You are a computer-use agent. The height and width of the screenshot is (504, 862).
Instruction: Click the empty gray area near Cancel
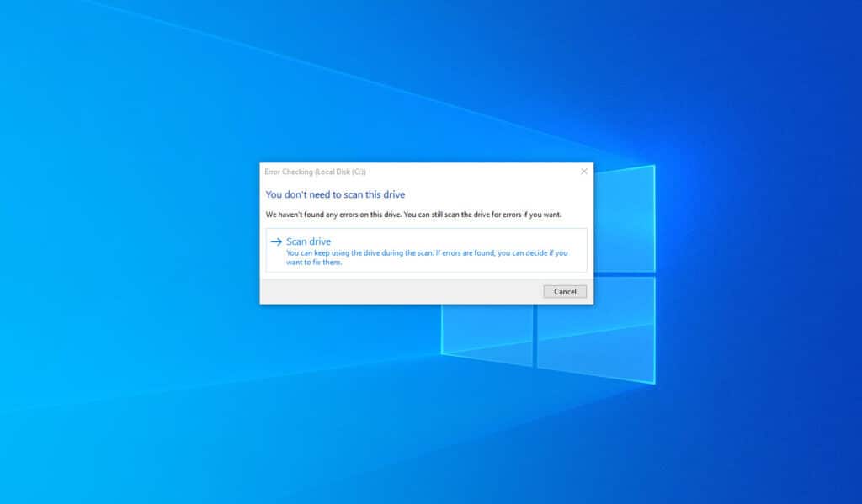point(379,291)
